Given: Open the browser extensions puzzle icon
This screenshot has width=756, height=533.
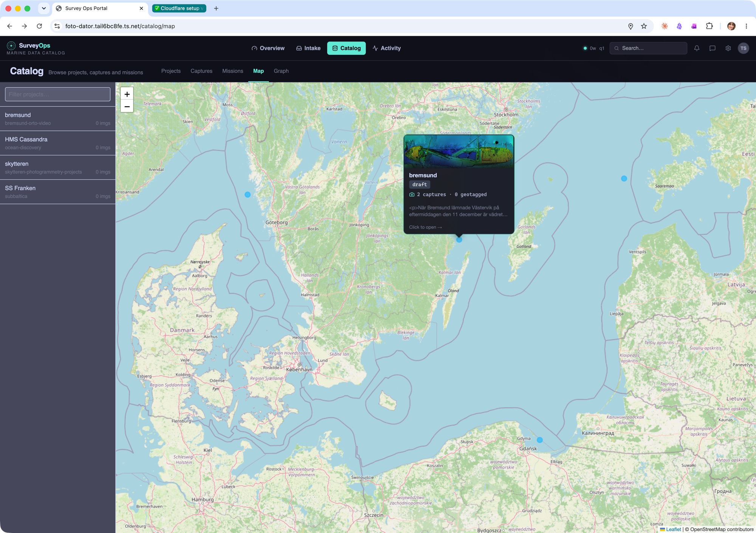Looking at the screenshot, I should [x=709, y=26].
